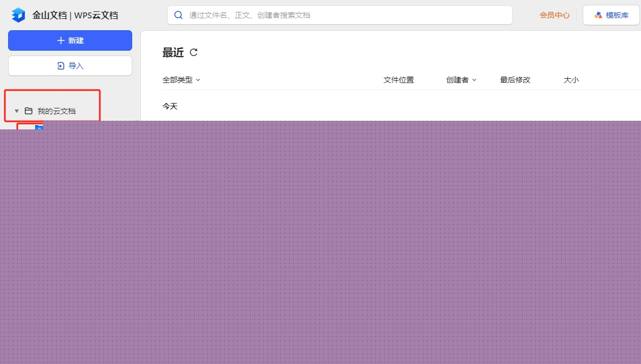The width and height of the screenshot is (641, 364).
Task: Collapse the 我的云文档 tree arrow
Action: 17,111
